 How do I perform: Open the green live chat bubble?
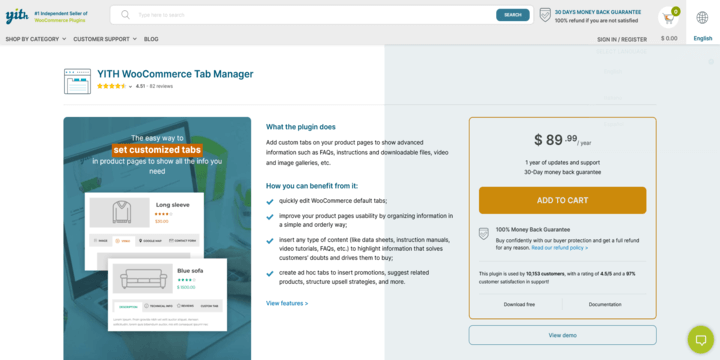701,340
